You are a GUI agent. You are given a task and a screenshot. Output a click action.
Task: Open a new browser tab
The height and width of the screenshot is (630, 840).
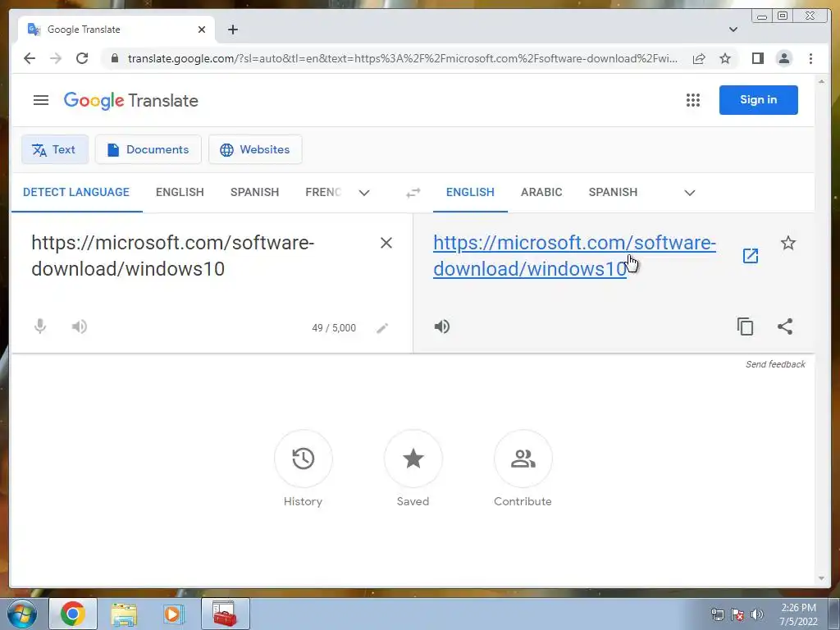point(232,30)
